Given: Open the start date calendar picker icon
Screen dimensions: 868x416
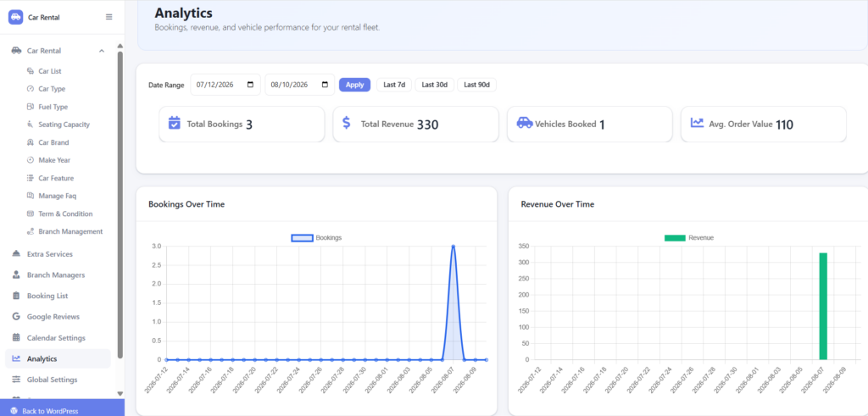Looking at the screenshot, I should click(x=250, y=85).
